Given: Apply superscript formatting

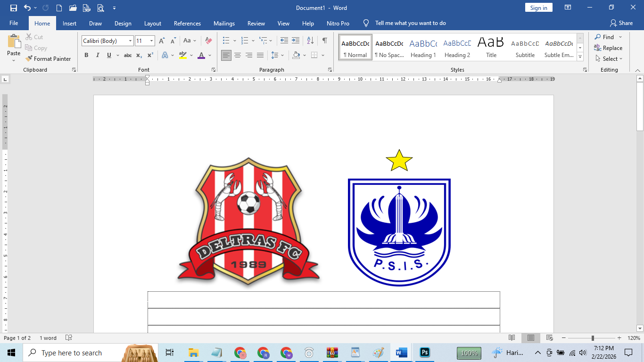Looking at the screenshot, I should click(x=150, y=55).
